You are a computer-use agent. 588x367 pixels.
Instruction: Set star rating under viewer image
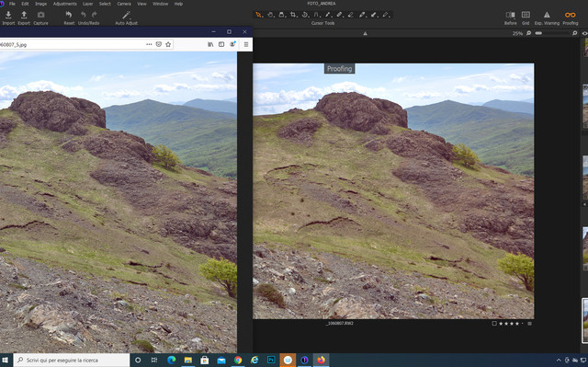click(511, 324)
